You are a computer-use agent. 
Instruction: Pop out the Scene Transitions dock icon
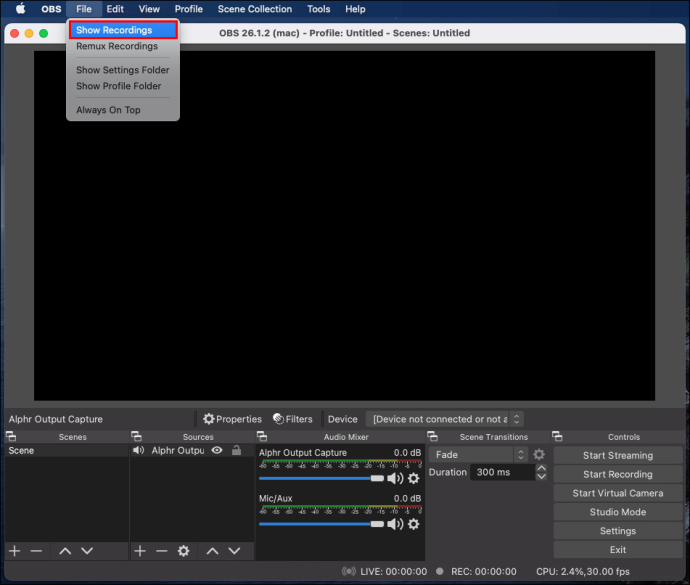click(x=432, y=436)
